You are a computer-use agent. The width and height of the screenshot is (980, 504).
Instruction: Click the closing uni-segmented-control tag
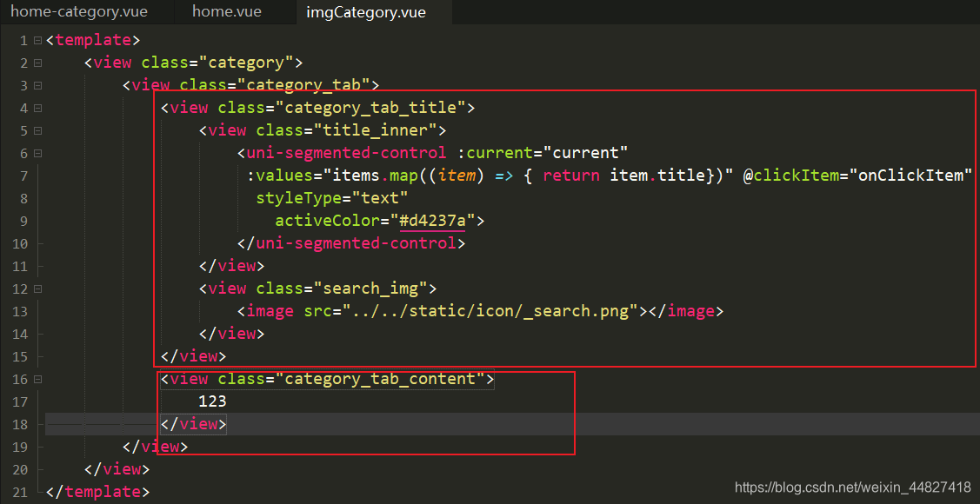pyautogui.click(x=352, y=243)
